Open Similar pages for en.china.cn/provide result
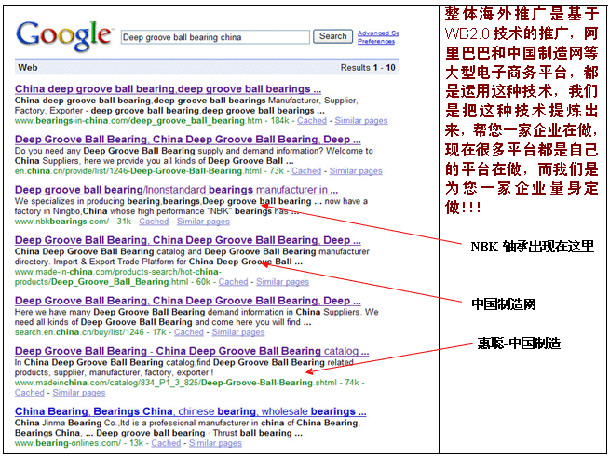The height and width of the screenshot is (458, 610). [x=356, y=171]
